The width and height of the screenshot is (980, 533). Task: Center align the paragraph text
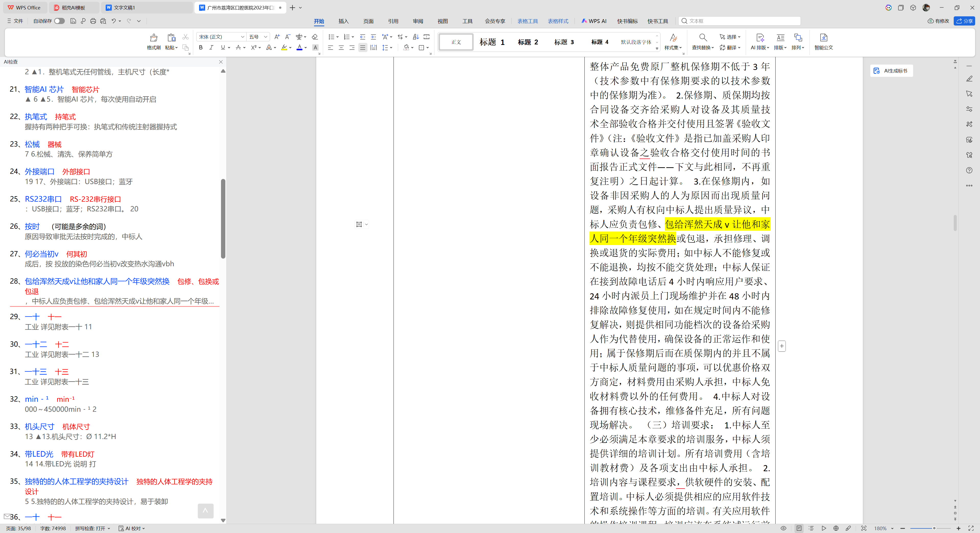click(x=341, y=47)
